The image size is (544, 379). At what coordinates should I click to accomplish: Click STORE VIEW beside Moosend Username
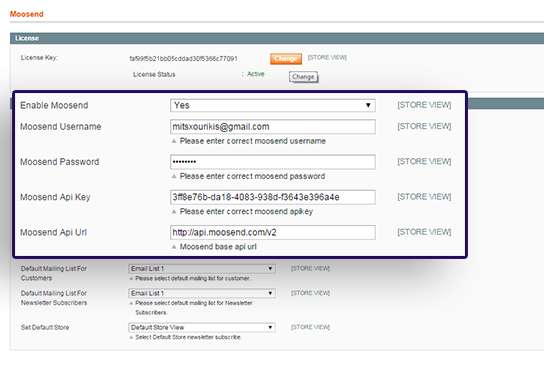click(x=424, y=126)
